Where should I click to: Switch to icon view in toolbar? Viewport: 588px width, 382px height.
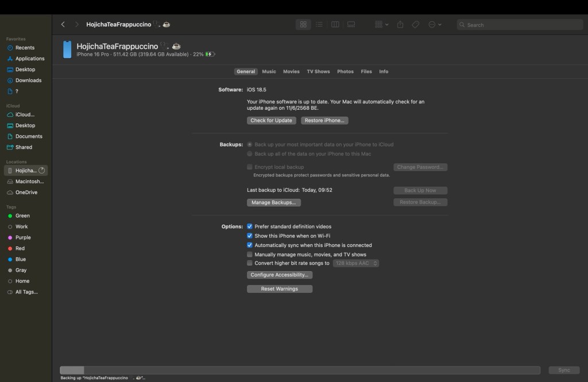[303, 25]
